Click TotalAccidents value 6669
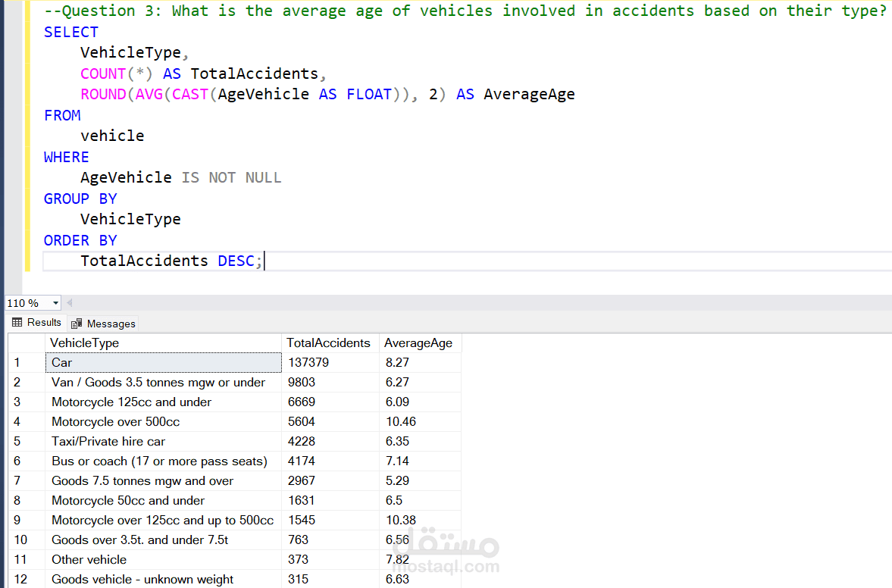Image resolution: width=892 pixels, height=588 pixels. (x=330, y=402)
